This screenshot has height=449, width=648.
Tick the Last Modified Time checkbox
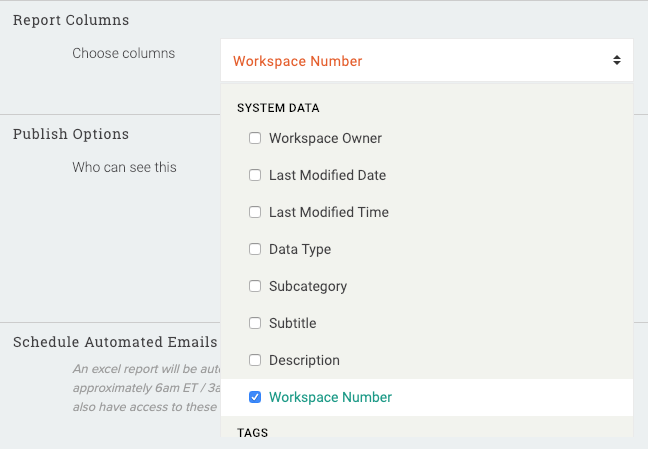point(255,212)
